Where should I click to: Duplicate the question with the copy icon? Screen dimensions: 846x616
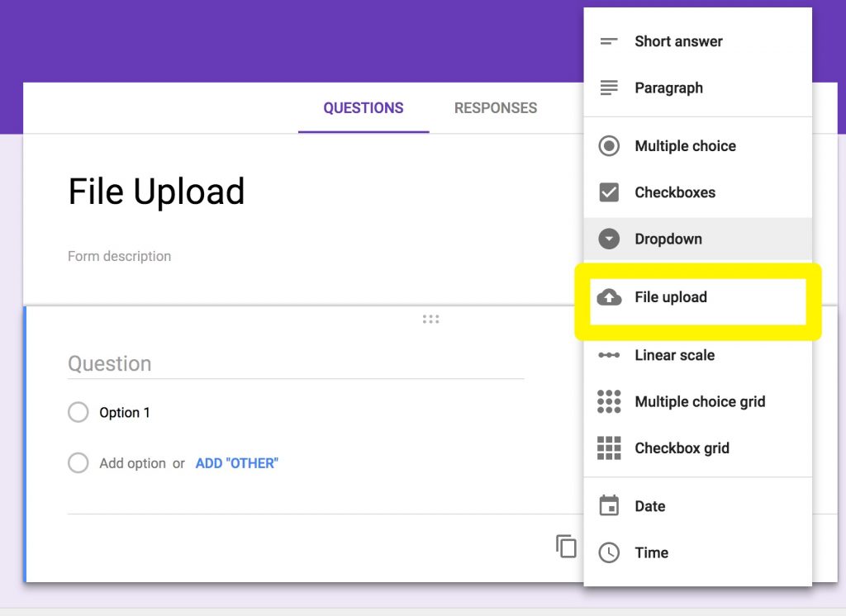(x=566, y=546)
